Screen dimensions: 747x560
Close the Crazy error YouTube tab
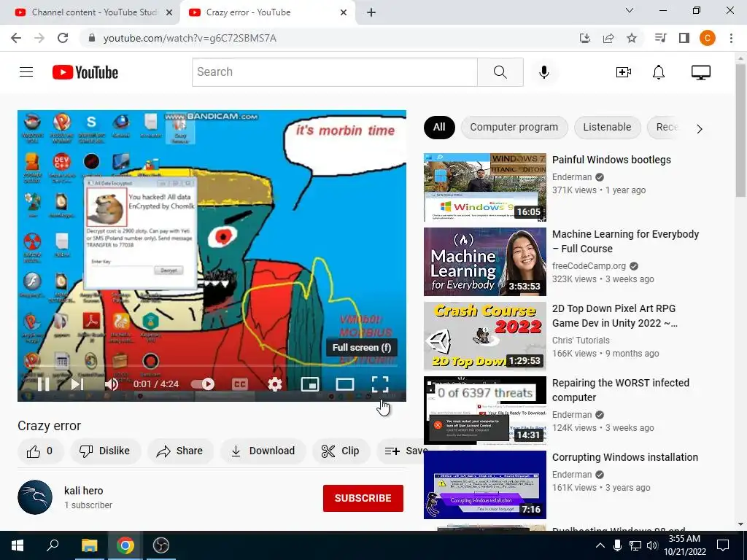pyautogui.click(x=344, y=12)
